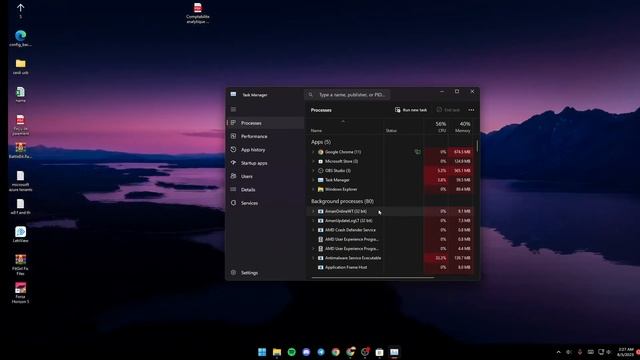Open the three-dot more options menu
This screenshot has width=640, height=360.
click(471, 110)
